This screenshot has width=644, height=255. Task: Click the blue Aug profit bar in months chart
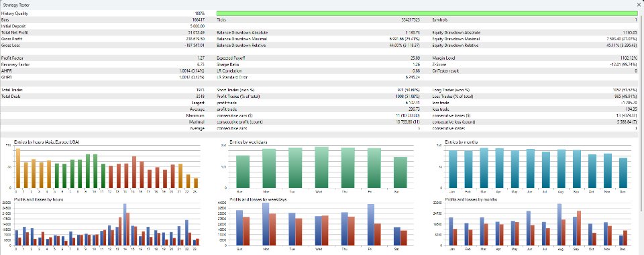559,224
